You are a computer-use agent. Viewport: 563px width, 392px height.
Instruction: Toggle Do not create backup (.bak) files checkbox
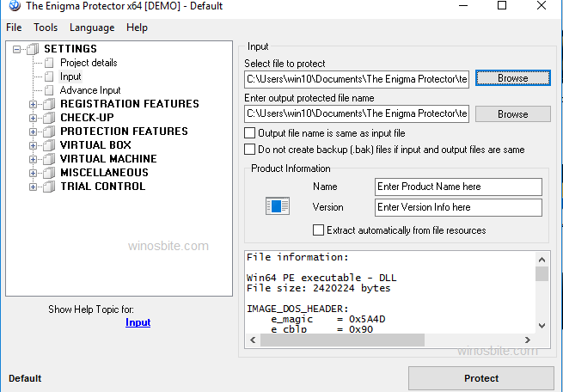click(x=249, y=150)
